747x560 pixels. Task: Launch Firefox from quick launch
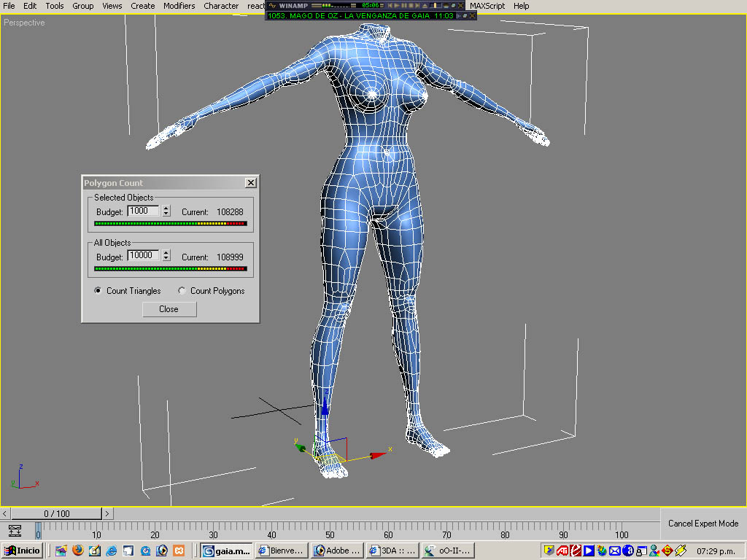pos(77,551)
